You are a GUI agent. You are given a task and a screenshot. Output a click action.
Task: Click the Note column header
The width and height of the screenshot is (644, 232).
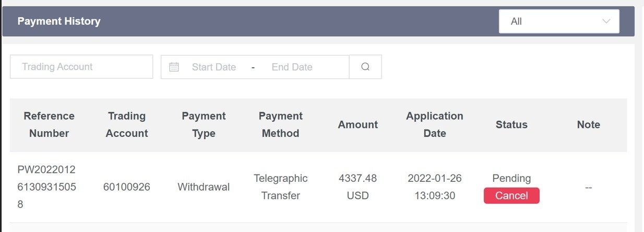tap(589, 124)
